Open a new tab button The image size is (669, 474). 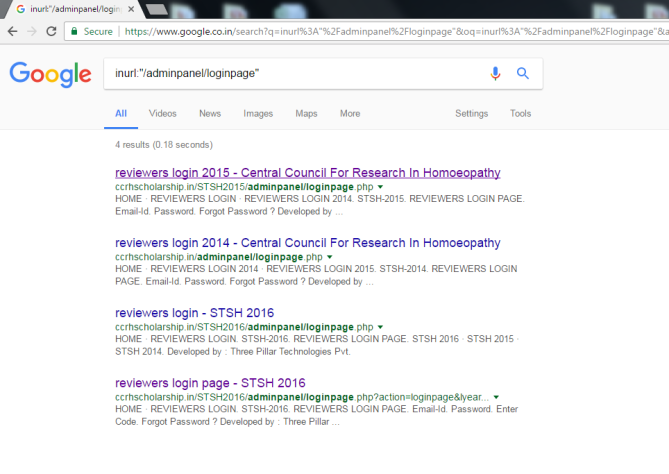point(157,9)
